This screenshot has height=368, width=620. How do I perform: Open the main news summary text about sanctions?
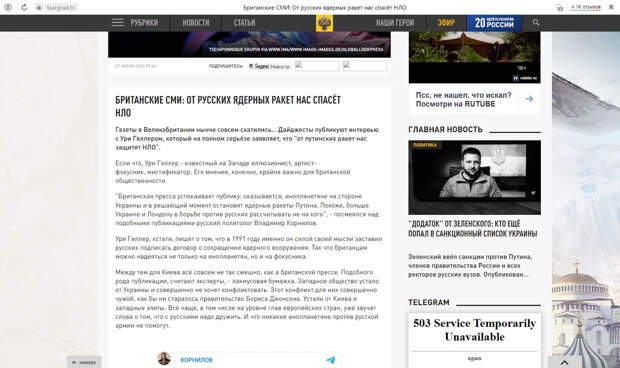[x=469, y=265]
